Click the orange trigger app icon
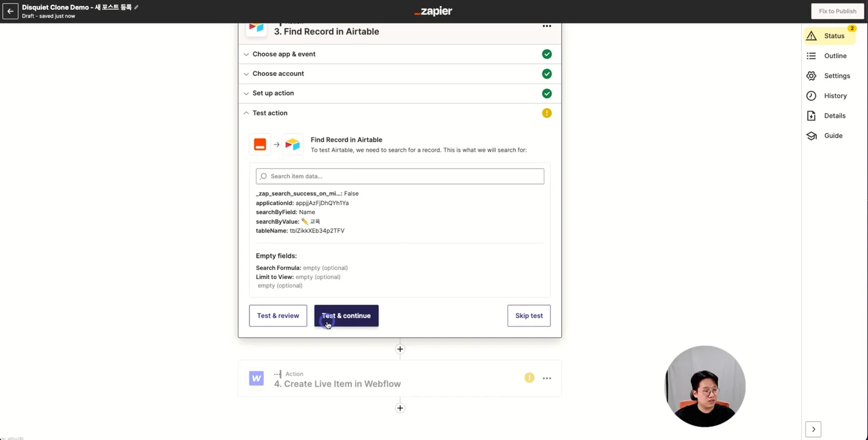This screenshot has width=868, height=440. click(260, 144)
